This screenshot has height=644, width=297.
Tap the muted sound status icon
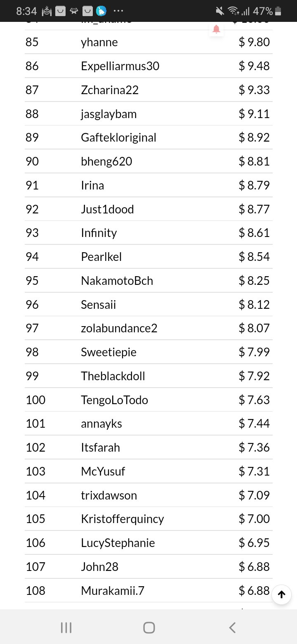[220, 11]
